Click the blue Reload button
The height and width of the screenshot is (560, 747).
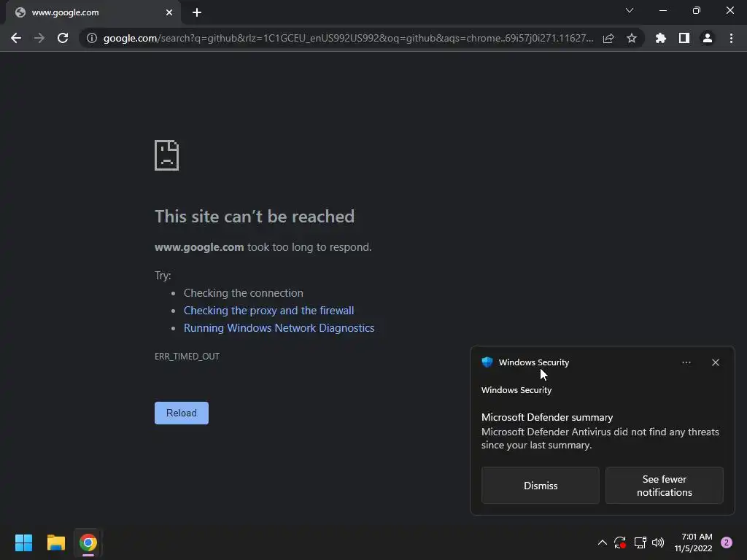click(x=182, y=413)
